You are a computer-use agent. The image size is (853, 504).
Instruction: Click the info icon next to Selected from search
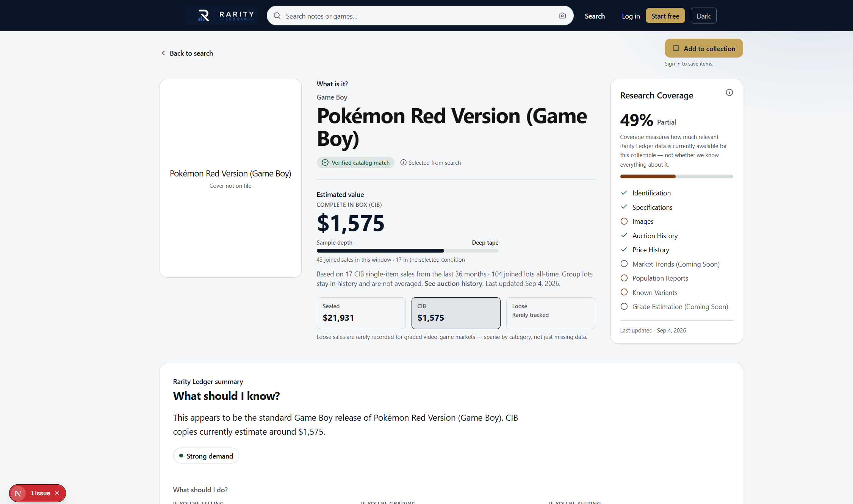coord(404,162)
